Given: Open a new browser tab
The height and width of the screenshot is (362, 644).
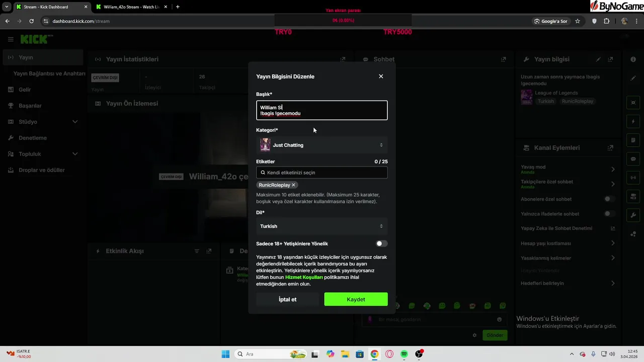Looking at the screenshot, I should (178, 7).
